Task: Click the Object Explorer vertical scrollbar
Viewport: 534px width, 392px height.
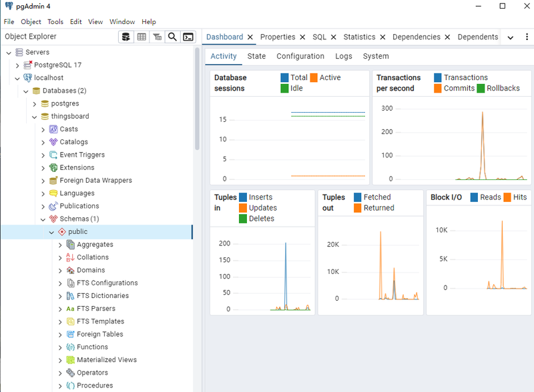Action: coord(197,99)
